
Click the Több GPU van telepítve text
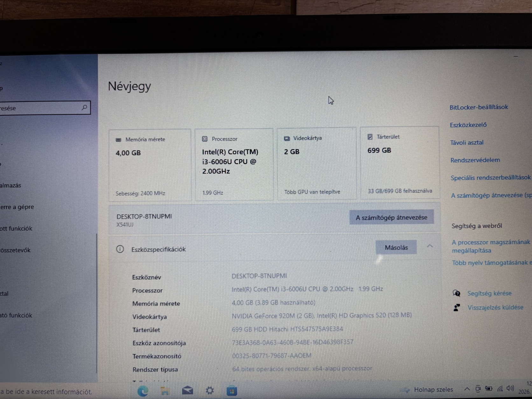point(312,192)
